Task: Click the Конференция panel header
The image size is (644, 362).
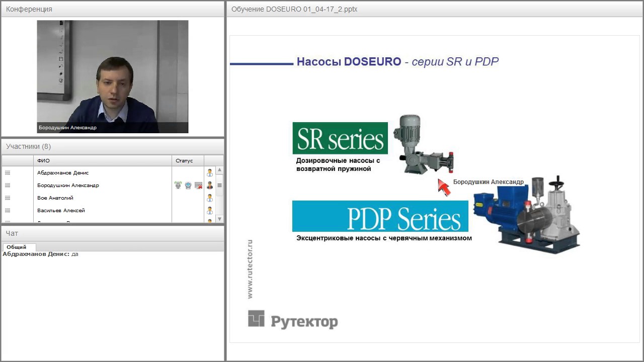Action: pyautogui.click(x=113, y=9)
